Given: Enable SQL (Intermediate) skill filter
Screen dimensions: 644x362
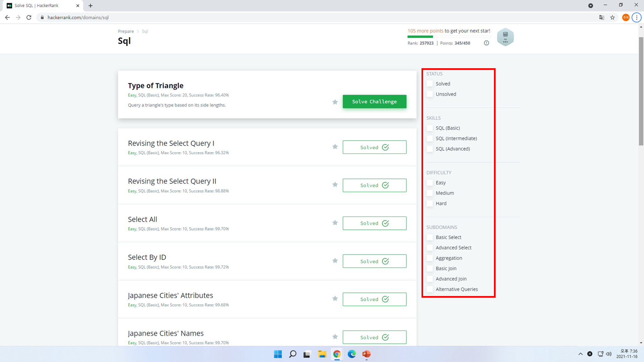Looking at the screenshot, I should coord(430,138).
